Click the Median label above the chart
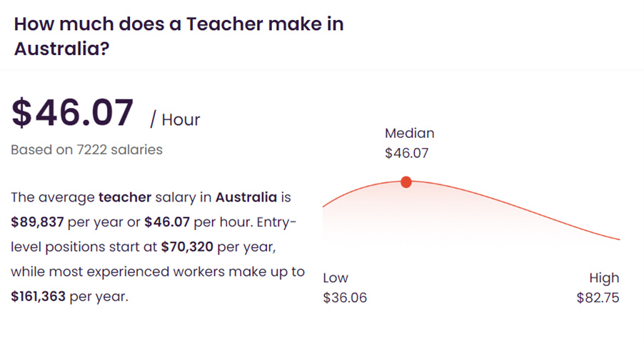The height and width of the screenshot is (343, 644). [x=410, y=133]
